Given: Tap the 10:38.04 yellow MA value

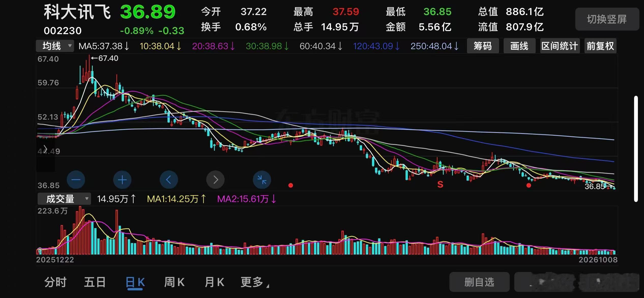Looking at the screenshot, I should tap(160, 46).
